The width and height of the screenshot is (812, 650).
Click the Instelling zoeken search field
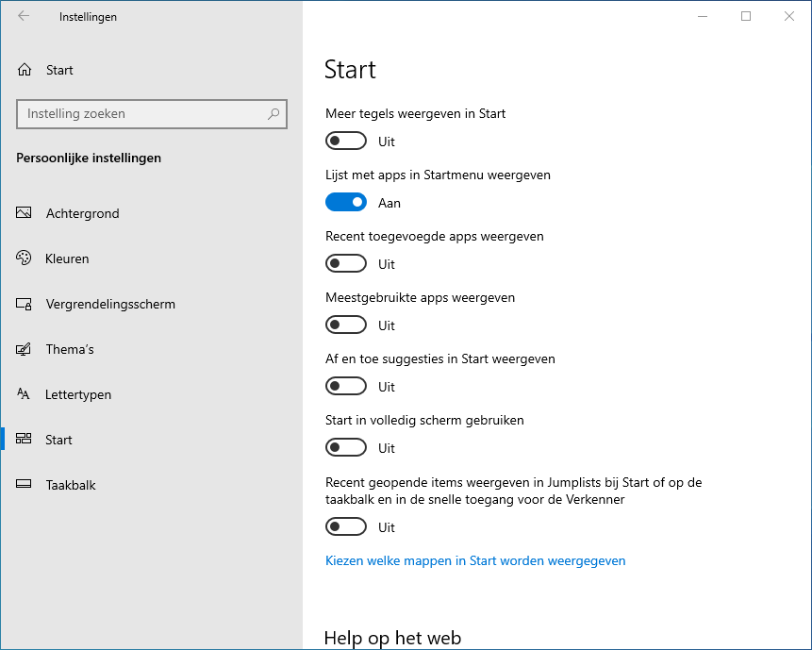point(141,114)
